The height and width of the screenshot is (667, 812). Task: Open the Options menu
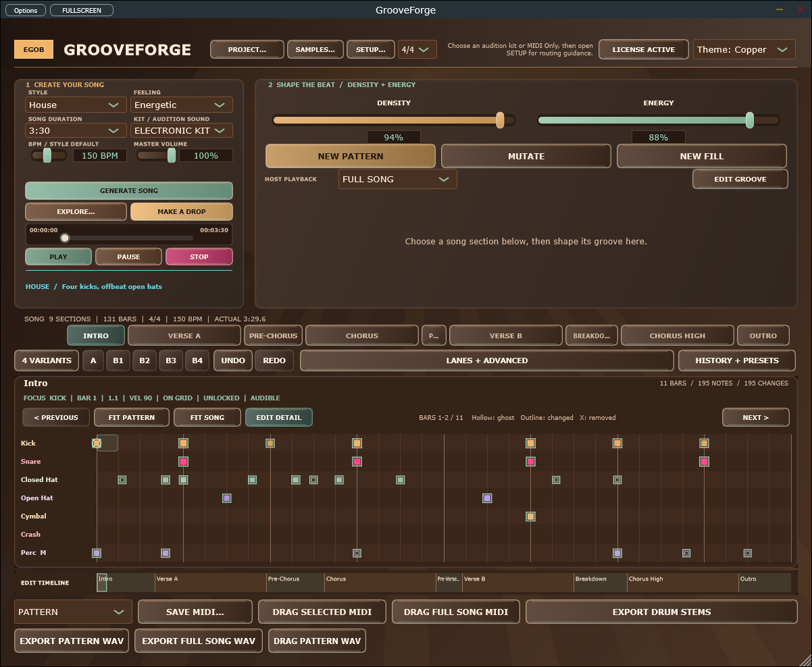tap(26, 10)
